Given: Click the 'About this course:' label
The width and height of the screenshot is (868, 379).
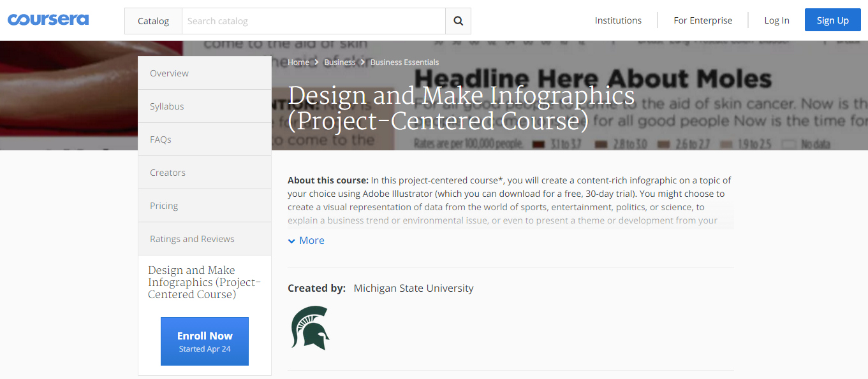Looking at the screenshot, I should (328, 180).
